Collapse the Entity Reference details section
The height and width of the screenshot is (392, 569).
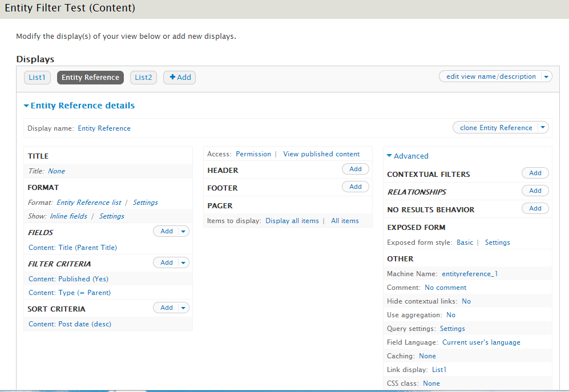79,105
